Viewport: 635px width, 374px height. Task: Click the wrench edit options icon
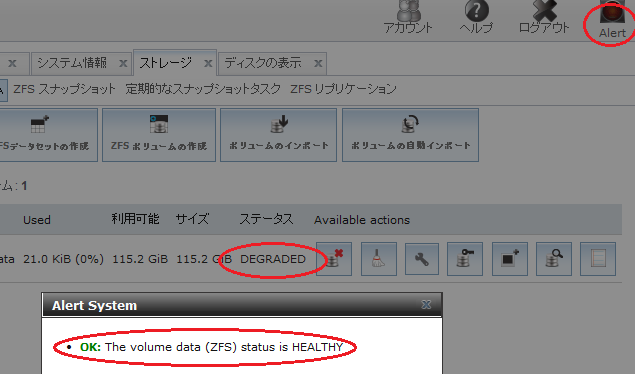tap(422, 259)
